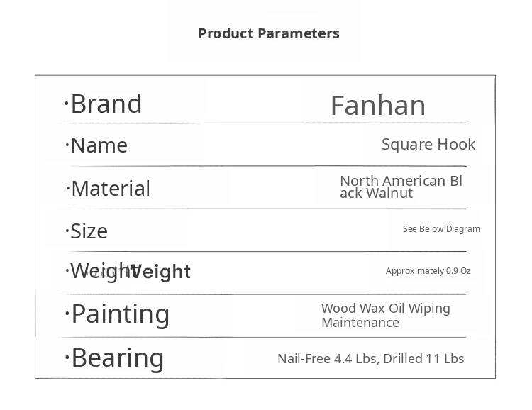Click the Drilled 11 Lbs text
532x410 pixels.
[x=423, y=359]
